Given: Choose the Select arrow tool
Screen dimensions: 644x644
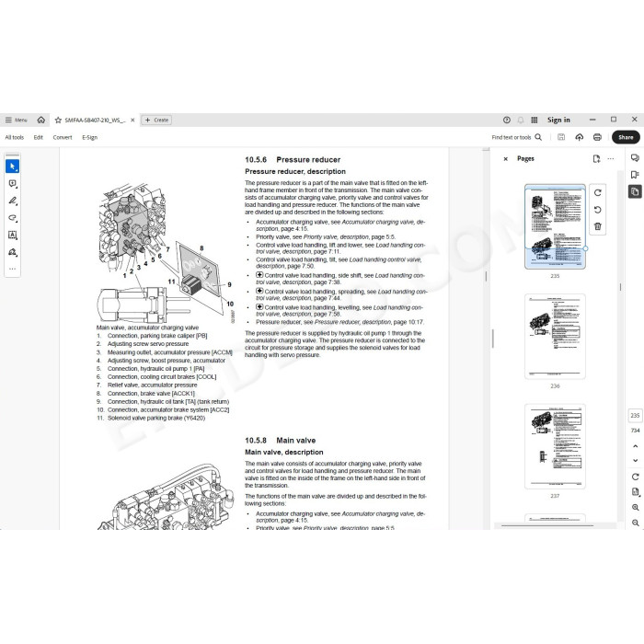Looking at the screenshot, I should click(x=12, y=167).
